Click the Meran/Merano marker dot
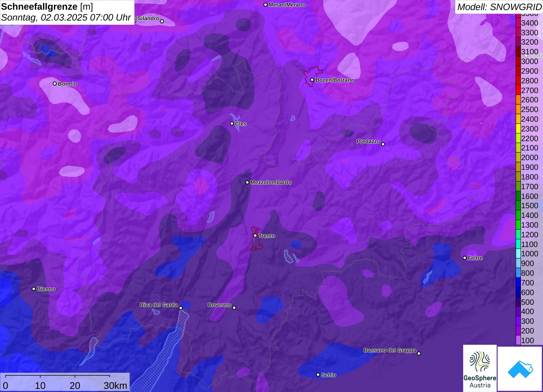The image size is (543, 392). click(x=265, y=5)
